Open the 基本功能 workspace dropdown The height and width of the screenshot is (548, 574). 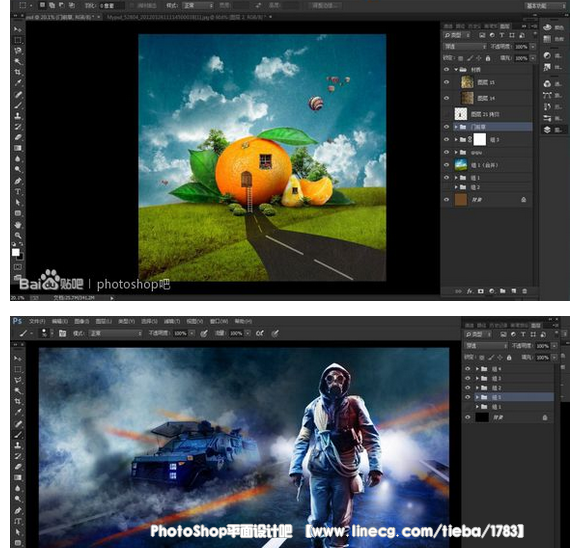[x=545, y=6]
